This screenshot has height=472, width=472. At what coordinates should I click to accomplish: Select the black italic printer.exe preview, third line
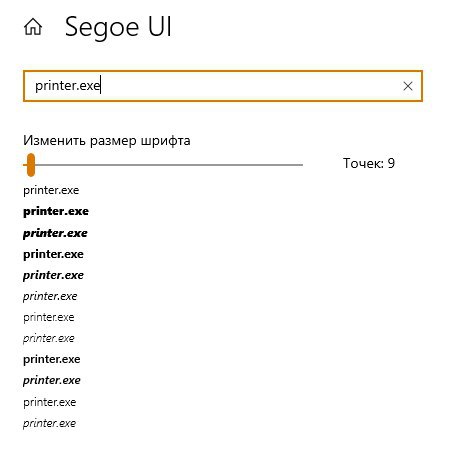click(55, 233)
